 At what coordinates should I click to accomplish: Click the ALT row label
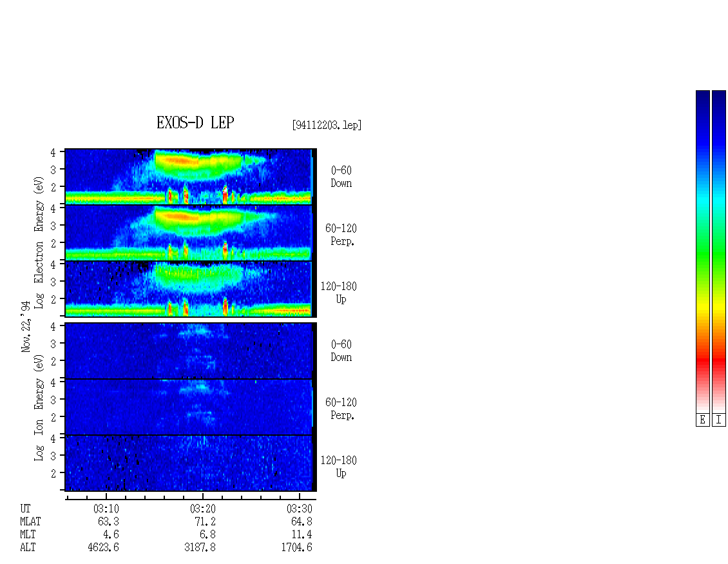tap(28, 548)
